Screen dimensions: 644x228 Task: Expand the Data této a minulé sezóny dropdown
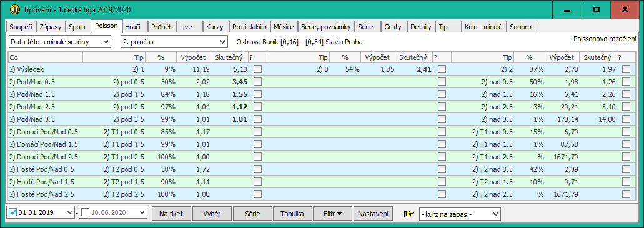tap(59, 41)
